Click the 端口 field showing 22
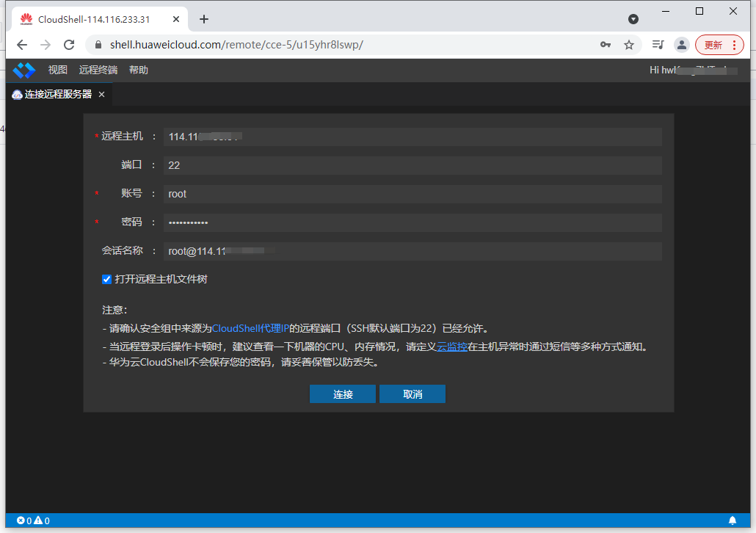The image size is (756, 533). pyautogui.click(x=412, y=165)
